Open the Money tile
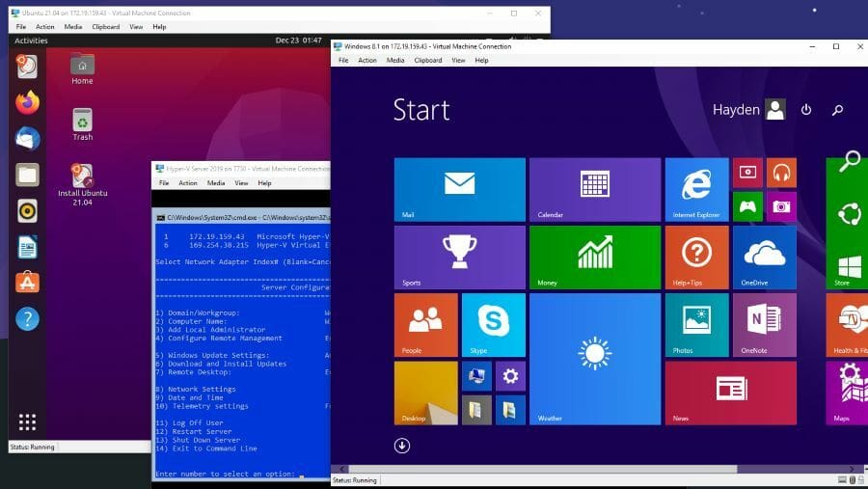 point(594,258)
